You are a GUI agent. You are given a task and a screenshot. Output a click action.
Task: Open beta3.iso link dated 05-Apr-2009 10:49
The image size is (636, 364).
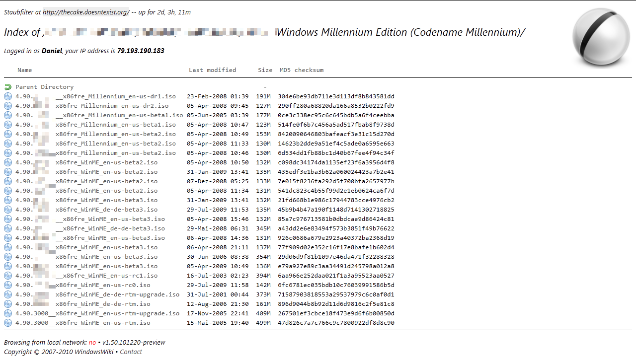point(86,266)
